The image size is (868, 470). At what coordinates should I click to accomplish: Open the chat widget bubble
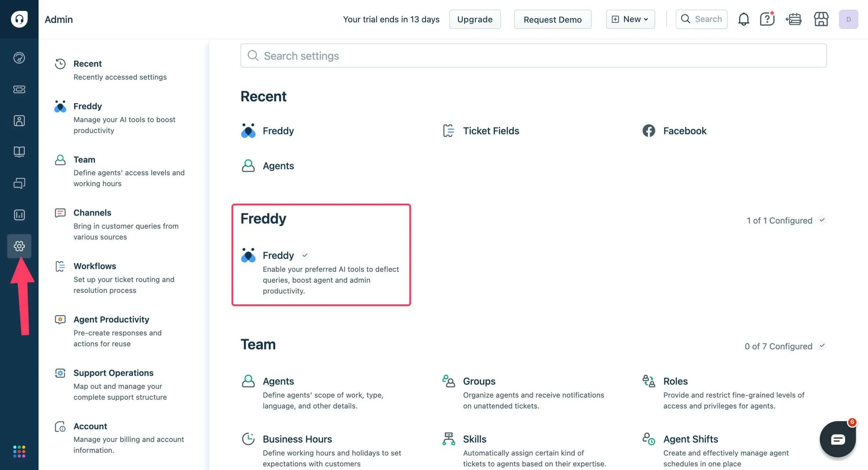837,439
